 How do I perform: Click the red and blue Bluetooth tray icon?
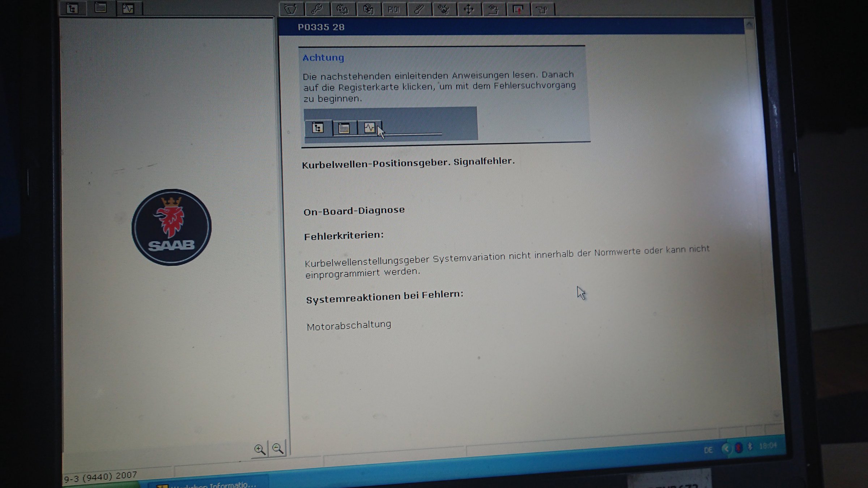click(x=738, y=448)
